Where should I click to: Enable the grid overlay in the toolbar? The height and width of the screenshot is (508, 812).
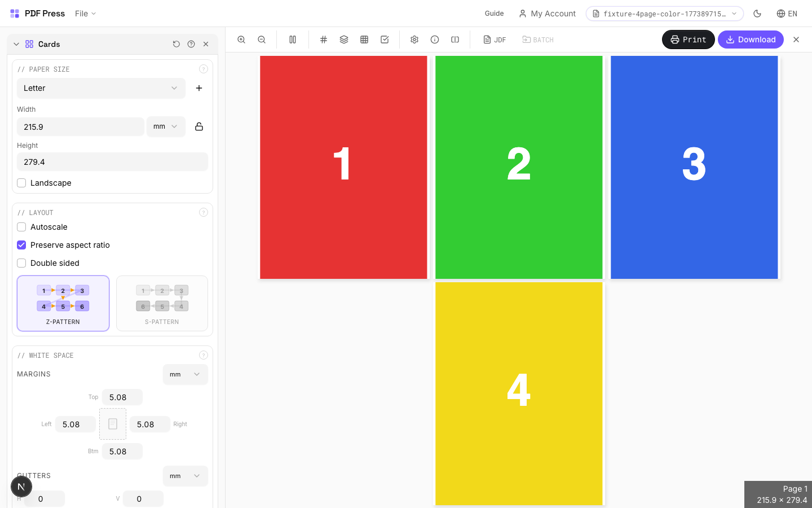tap(324, 40)
